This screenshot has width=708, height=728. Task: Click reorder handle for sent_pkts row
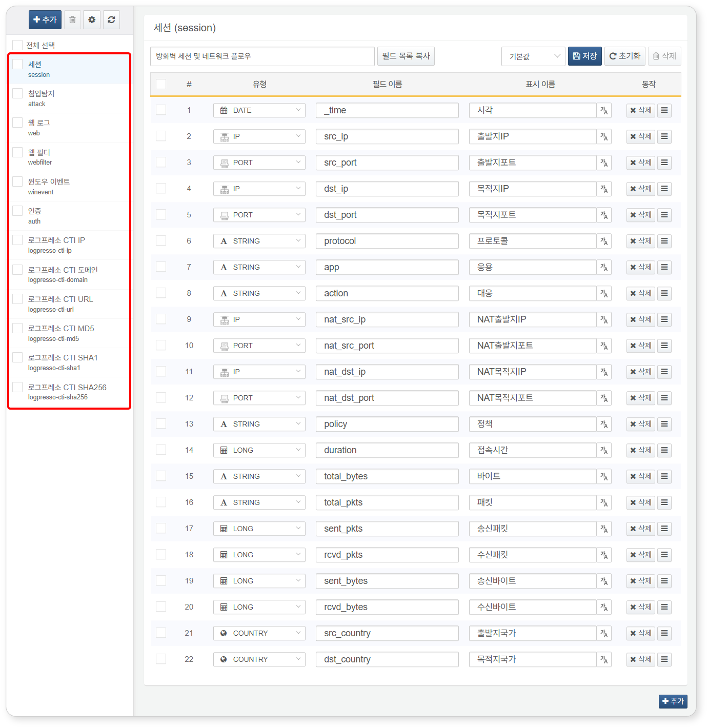coord(664,529)
